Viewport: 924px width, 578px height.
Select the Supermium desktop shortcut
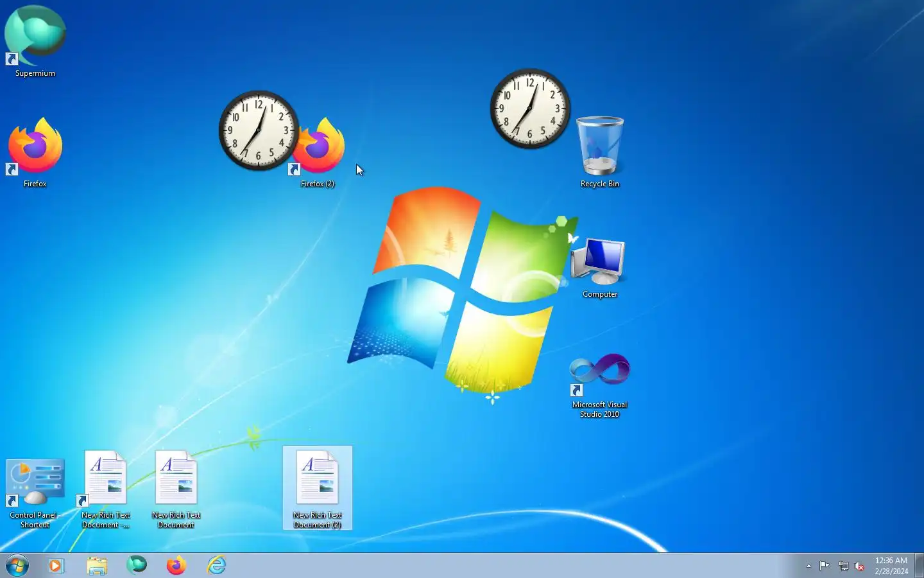pos(35,41)
